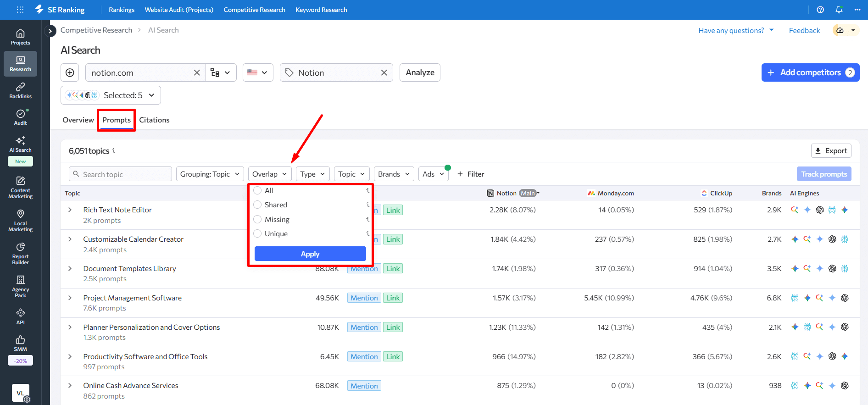Open Content Marketing in the sidebar
This screenshot has width=868, height=405.
[20, 188]
